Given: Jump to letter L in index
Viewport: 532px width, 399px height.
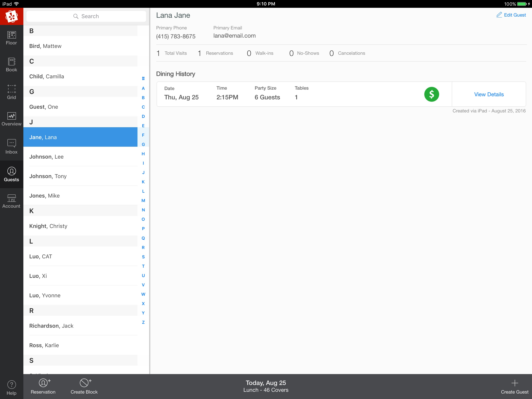Looking at the screenshot, I should 143,191.
